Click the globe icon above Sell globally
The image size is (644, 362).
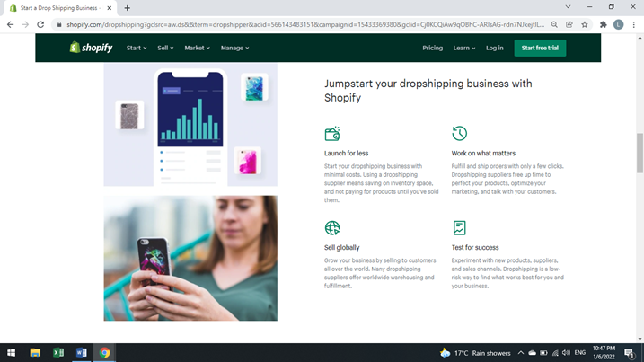332,227
